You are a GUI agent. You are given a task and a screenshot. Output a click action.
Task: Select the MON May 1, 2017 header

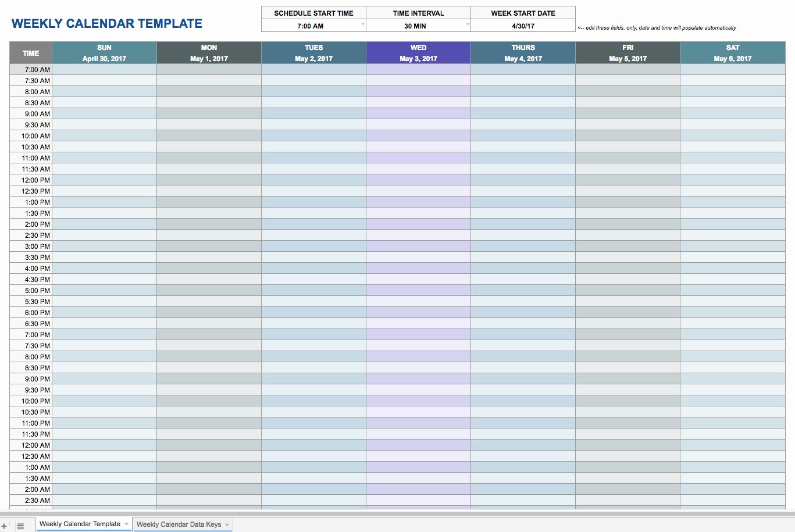209,53
